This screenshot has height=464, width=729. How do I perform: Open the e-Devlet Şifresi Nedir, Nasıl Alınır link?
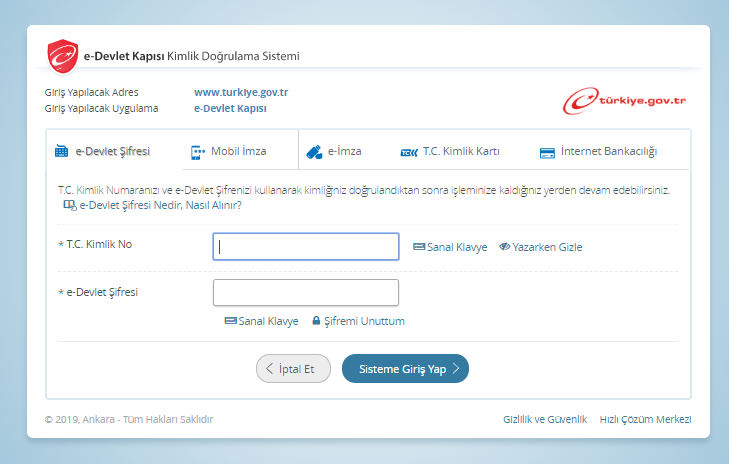160,205
